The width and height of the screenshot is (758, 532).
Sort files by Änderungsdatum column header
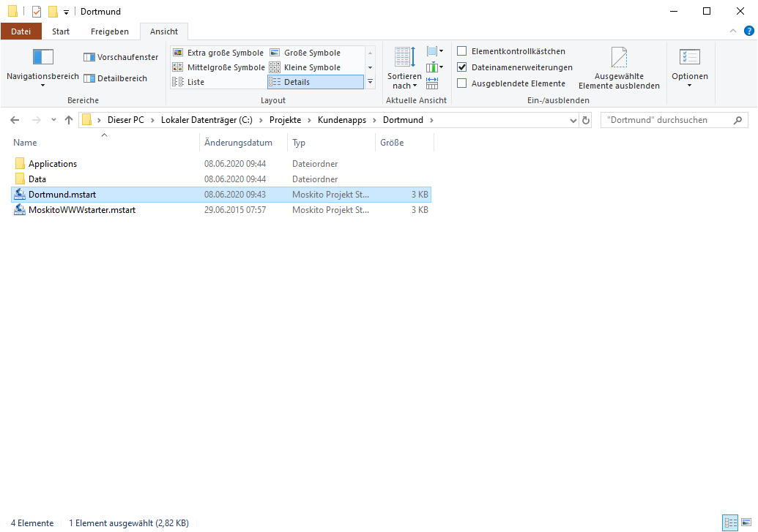coord(239,143)
